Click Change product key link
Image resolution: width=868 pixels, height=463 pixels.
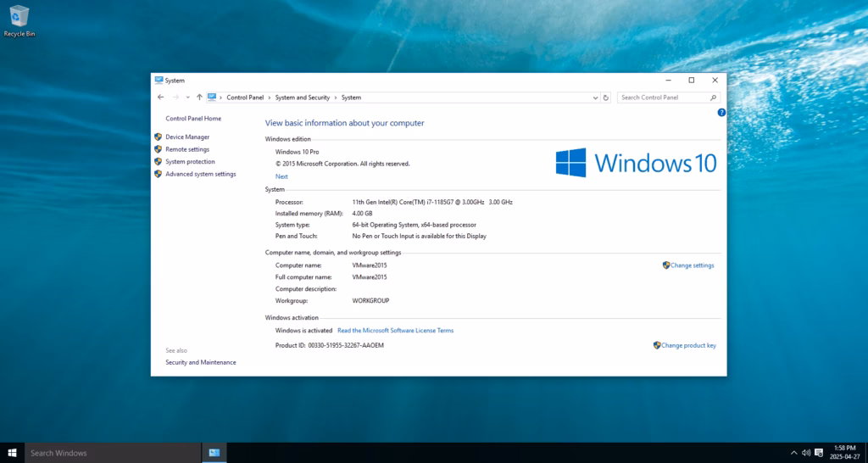688,346
